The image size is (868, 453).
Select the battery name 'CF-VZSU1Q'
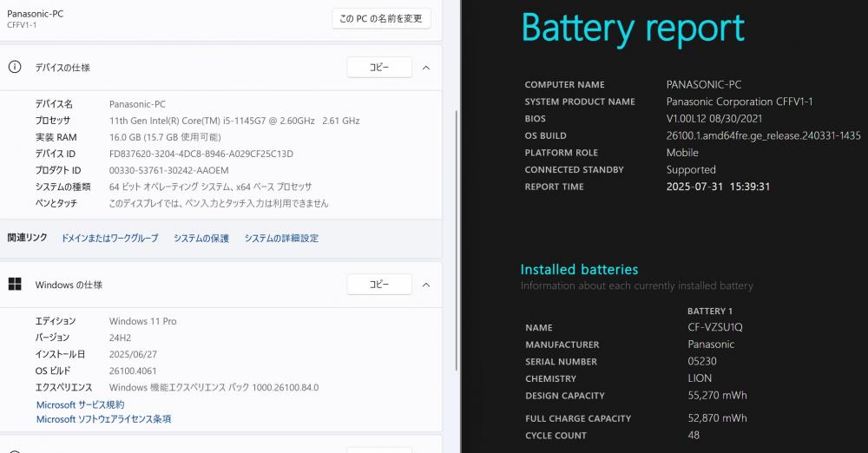coord(715,327)
